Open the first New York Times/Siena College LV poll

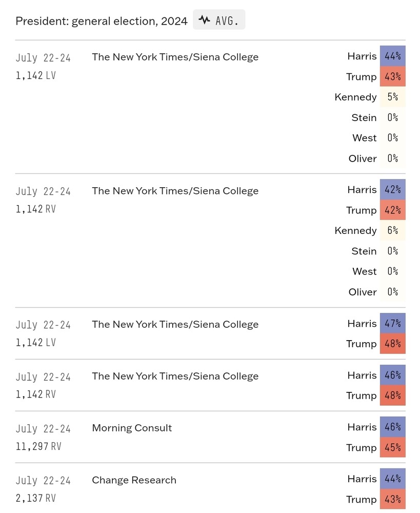click(175, 57)
